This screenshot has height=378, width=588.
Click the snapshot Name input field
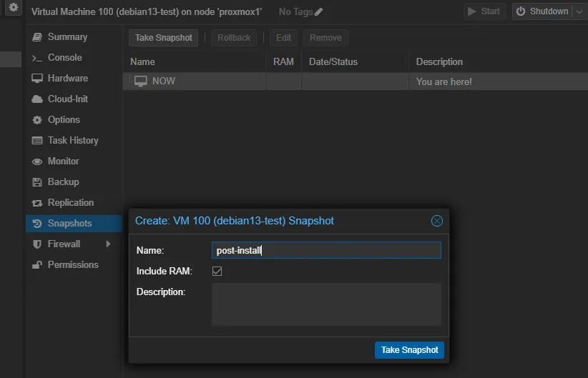(326, 250)
